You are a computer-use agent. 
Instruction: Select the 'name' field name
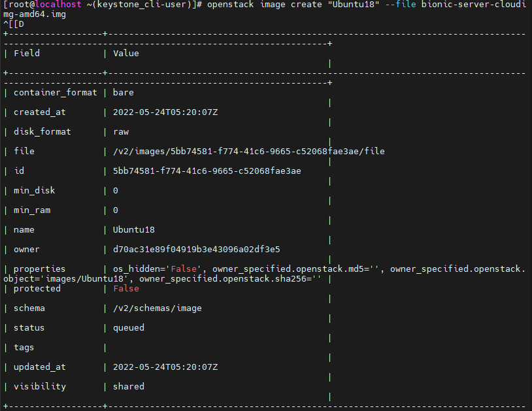pyautogui.click(x=24, y=230)
